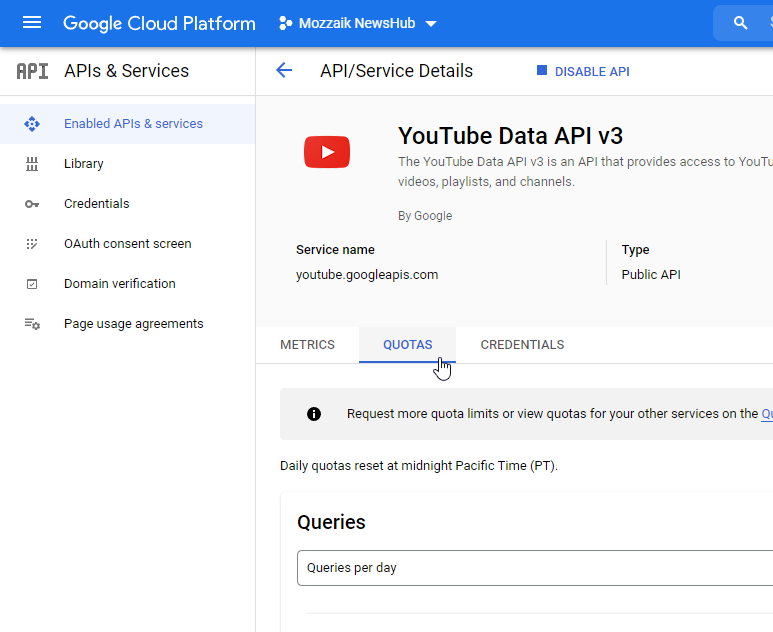Click the Public API type value
This screenshot has height=632, width=773.
click(651, 275)
